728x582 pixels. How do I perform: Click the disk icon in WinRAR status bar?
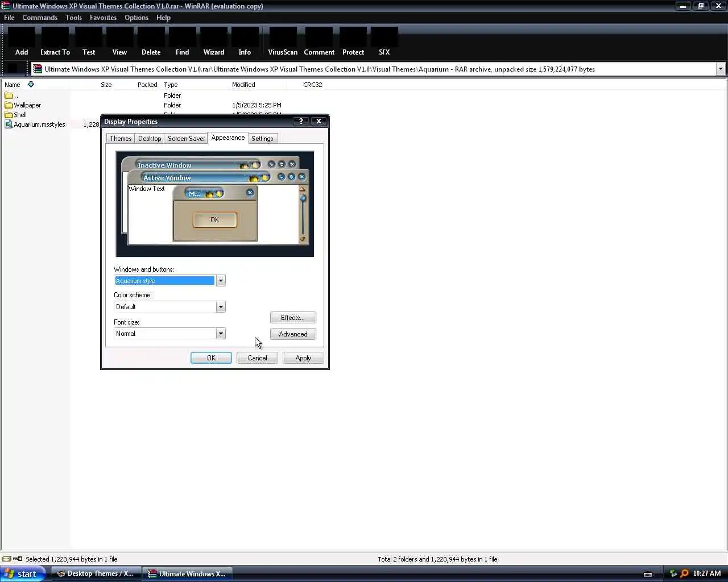pyautogui.click(x=6, y=559)
